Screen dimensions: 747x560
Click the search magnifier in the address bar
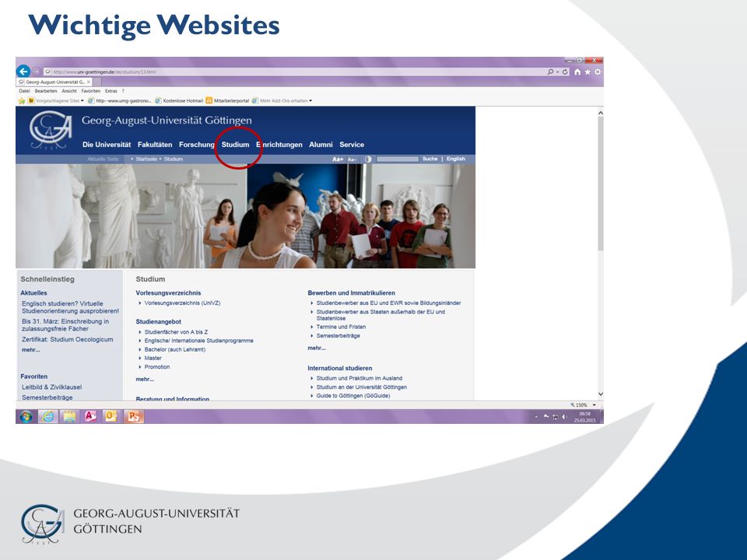click(550, 72)
